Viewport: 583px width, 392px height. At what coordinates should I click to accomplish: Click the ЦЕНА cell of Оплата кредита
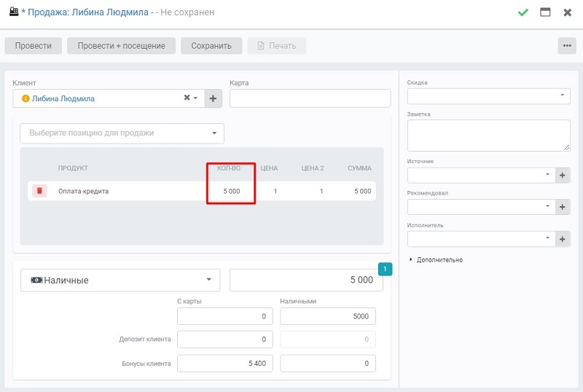(x=275, y=191)
